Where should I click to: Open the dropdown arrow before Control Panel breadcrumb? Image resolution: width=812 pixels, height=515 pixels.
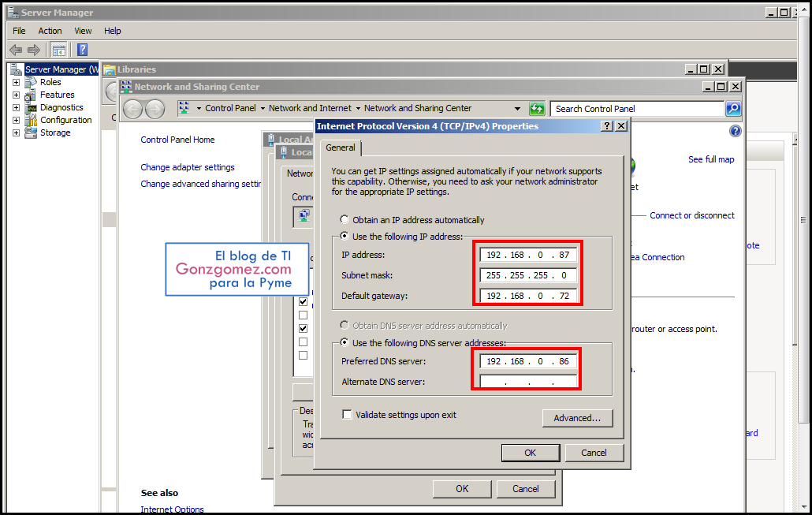199,108
